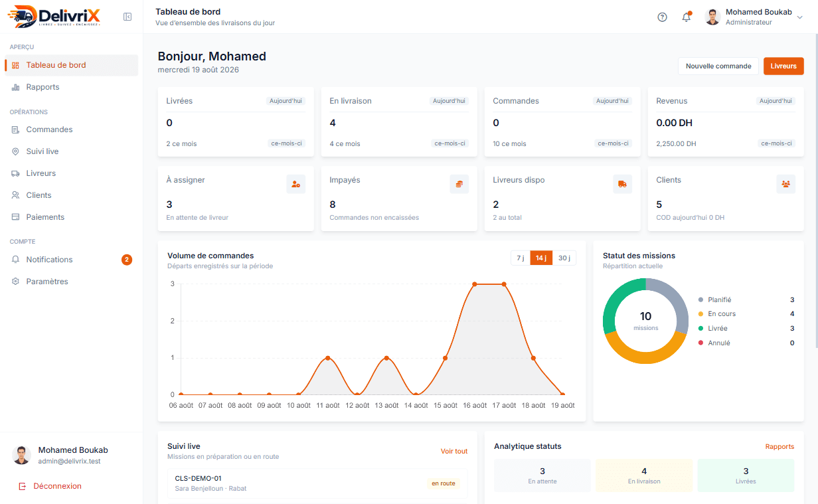Open Paramètres in sidebar
The height and width of the screenshot is (504, 818).
(72, 282)
